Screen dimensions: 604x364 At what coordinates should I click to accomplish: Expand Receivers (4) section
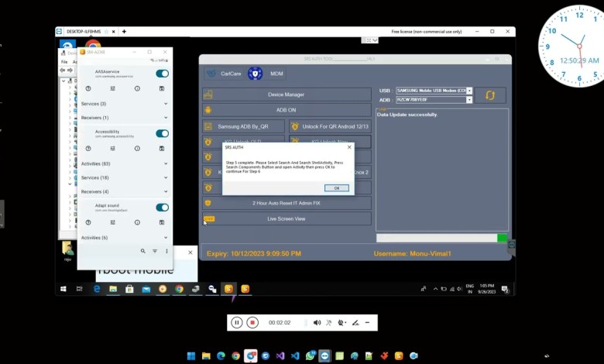125,191
